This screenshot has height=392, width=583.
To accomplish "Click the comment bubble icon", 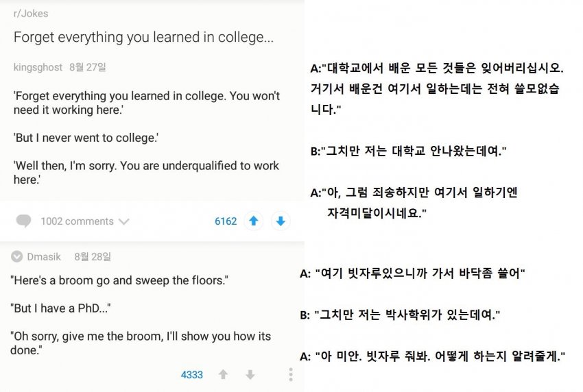I will tap(24, 221).
